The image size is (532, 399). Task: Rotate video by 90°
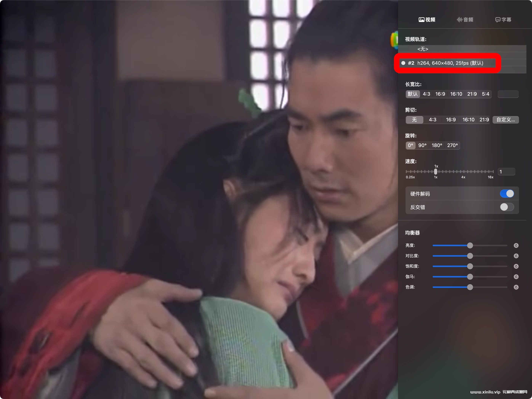(x=422, y=146)
